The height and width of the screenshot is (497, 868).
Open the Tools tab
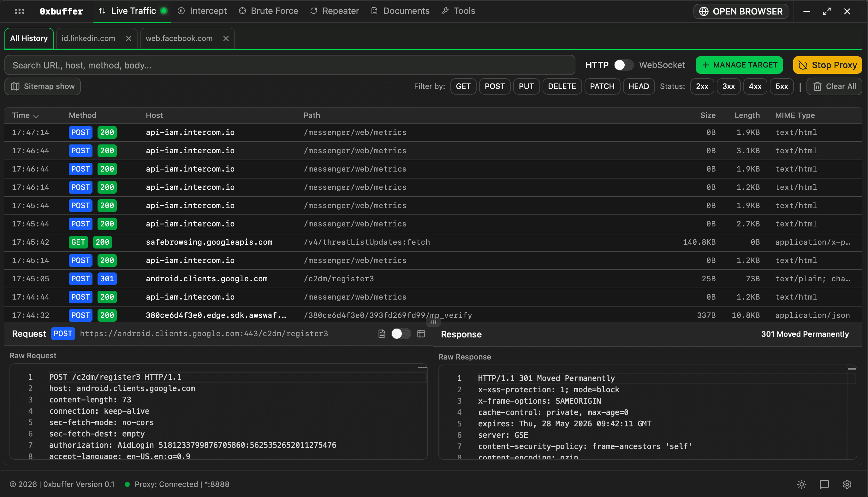[458, 11]
